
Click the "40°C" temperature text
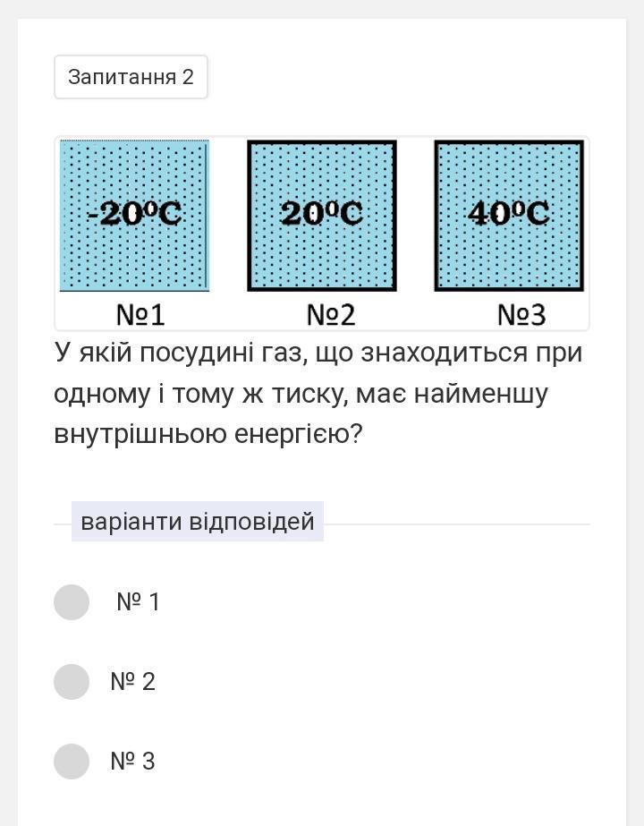click(509, 213)
